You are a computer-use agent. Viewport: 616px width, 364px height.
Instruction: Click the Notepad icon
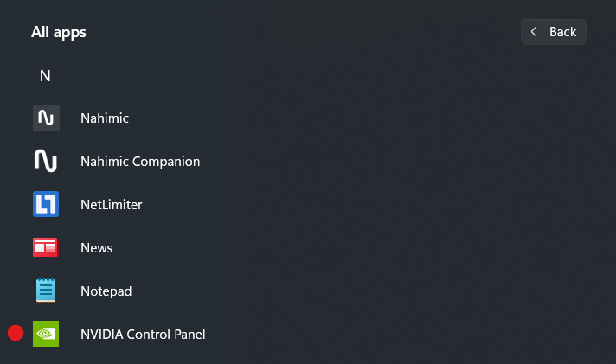pos(46,291)
